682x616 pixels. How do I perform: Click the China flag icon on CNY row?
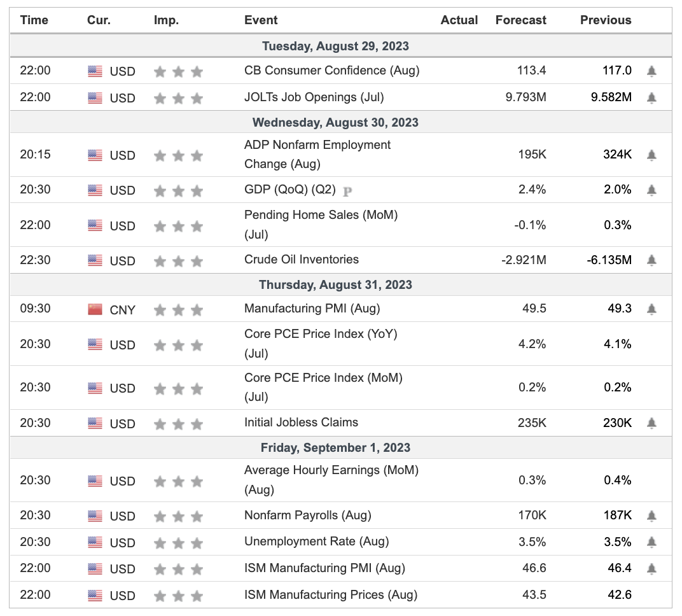click(x=95, y=310)
